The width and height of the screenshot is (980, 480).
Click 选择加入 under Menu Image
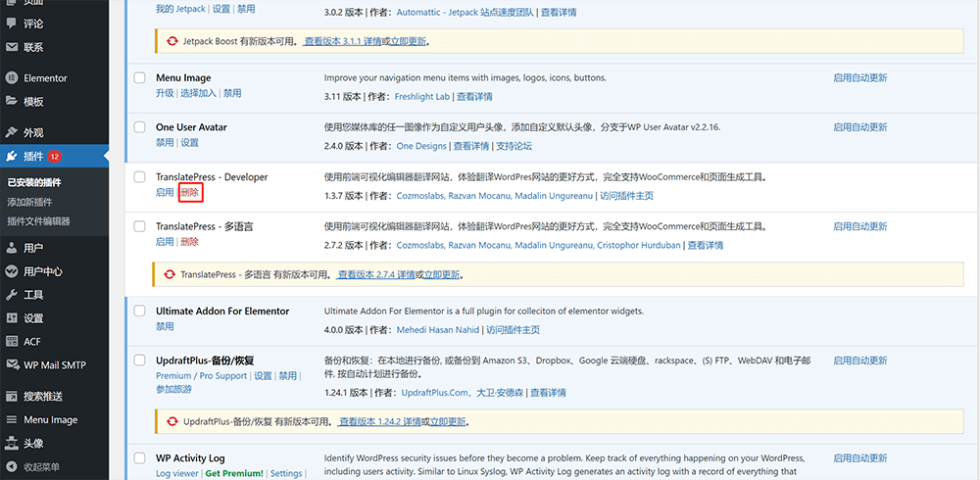[198, 93]
